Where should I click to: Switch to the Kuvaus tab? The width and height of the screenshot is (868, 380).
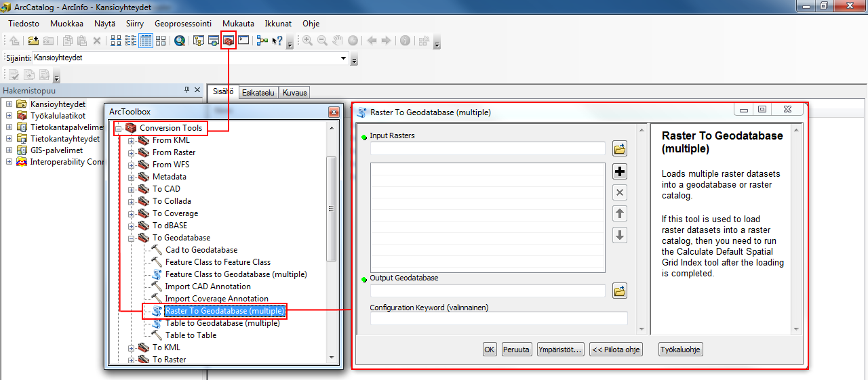(x=295, y=93)
